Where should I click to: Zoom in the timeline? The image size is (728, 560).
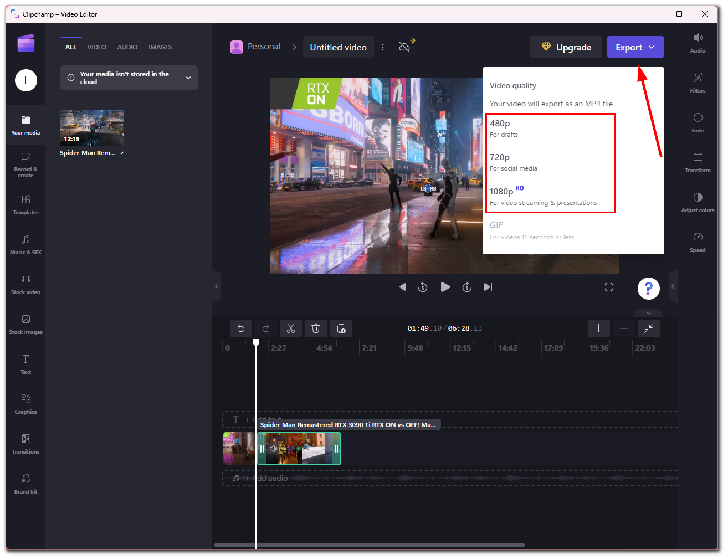click(598, 328)
